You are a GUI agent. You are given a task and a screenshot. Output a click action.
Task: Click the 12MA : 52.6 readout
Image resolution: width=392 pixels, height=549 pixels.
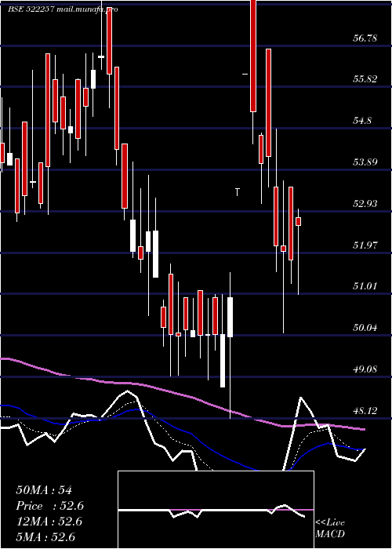49,522
